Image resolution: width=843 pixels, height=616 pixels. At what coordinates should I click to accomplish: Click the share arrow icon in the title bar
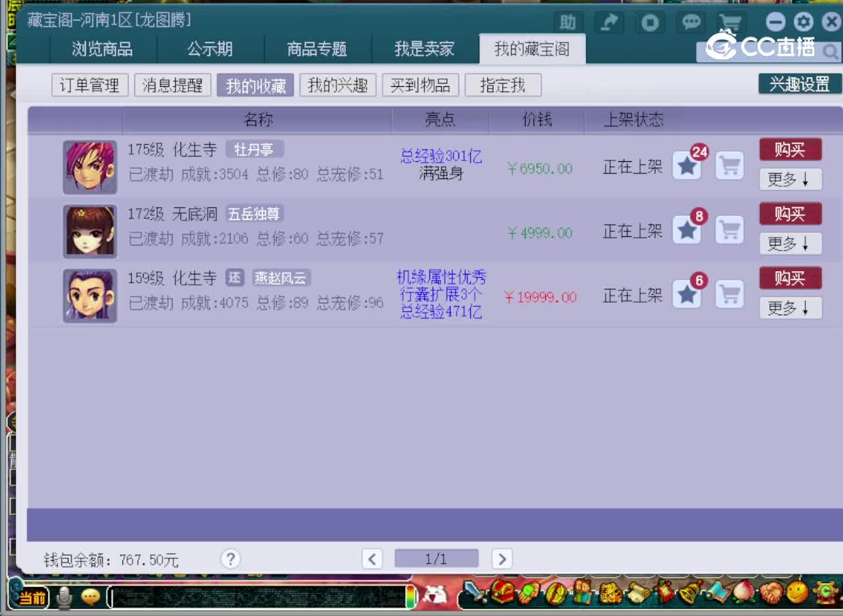609,22
